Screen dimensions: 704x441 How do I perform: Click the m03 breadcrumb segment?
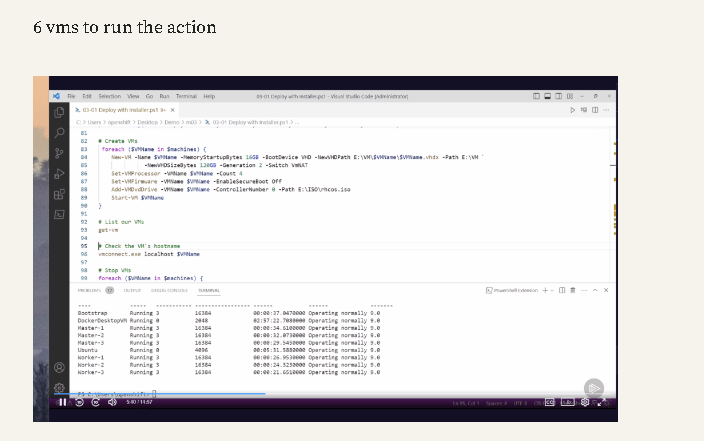tap(191, 122)
